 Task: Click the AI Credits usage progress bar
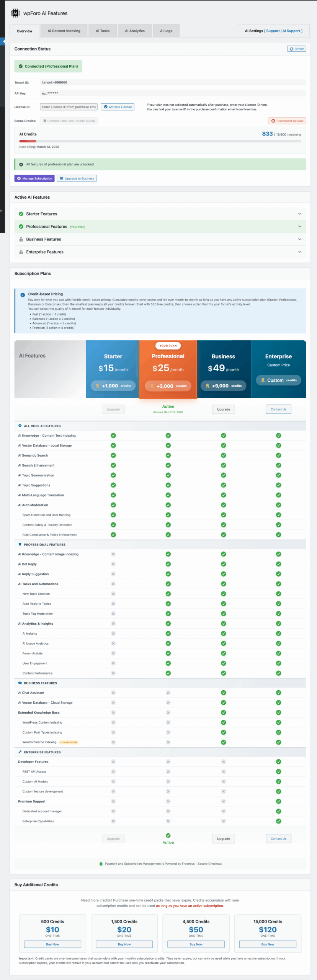tap(160, 141)
